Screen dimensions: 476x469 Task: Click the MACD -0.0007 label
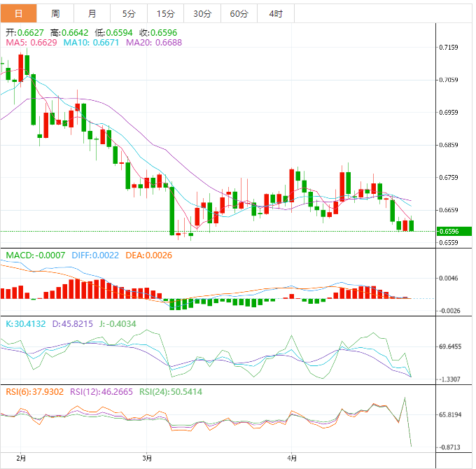click(x=36, y=255)
